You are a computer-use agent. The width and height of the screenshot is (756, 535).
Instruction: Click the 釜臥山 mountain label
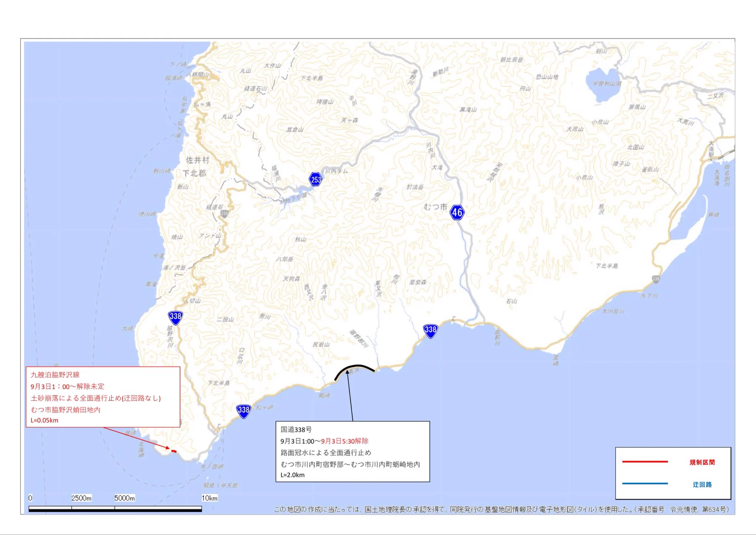pyautogui.click(x=650, y=170)
